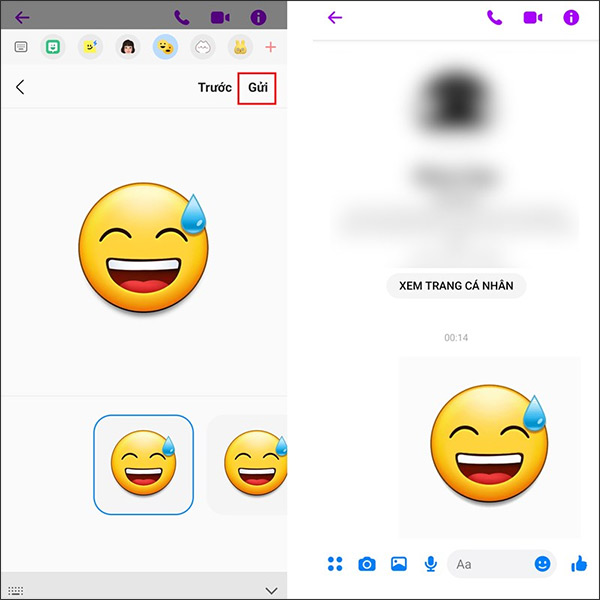Viewport: 600px width, 600px height.
Task: Send a thumbs-up like
Action: click(x=579, y=564)
